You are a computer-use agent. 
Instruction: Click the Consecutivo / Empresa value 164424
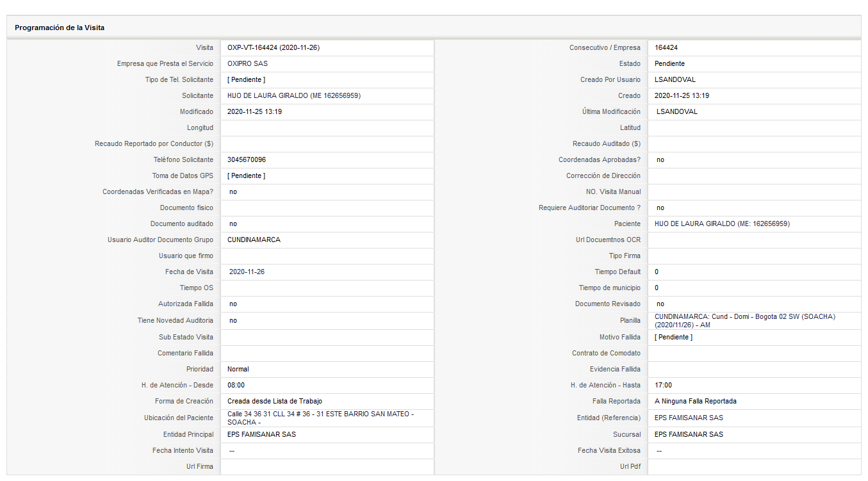pyautogui.click(x=666, y=48)
